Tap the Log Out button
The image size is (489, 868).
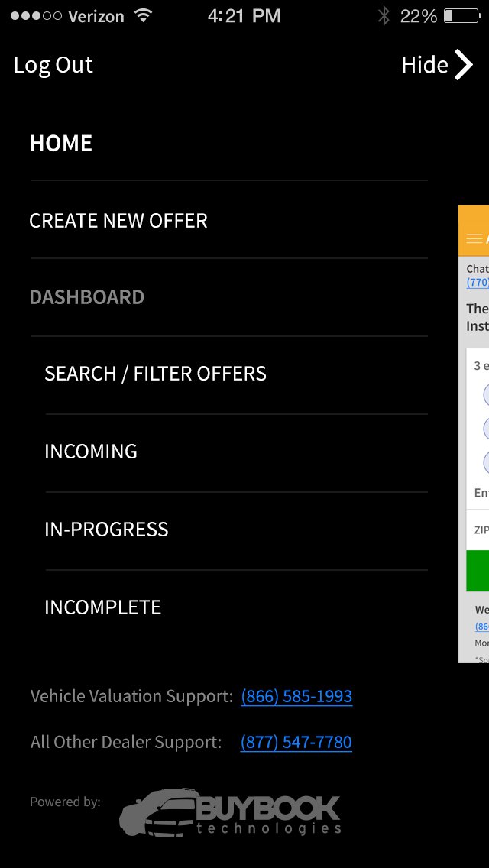tap(53, 65)
